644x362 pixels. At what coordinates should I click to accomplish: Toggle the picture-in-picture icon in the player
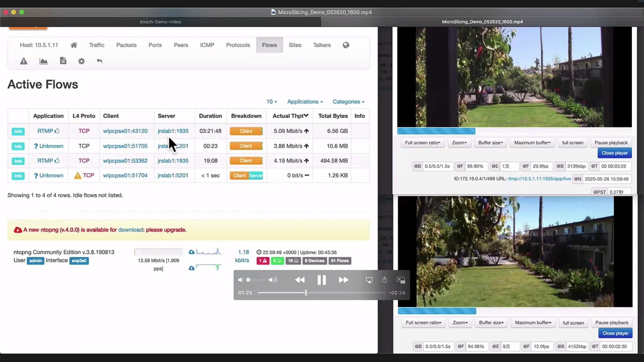(401, 280)
